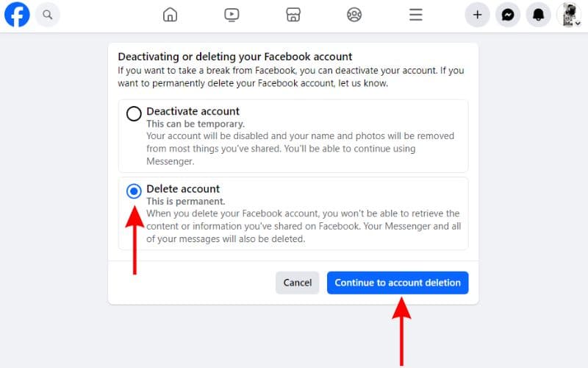Open the Groups icon

[x=354, y=15]
